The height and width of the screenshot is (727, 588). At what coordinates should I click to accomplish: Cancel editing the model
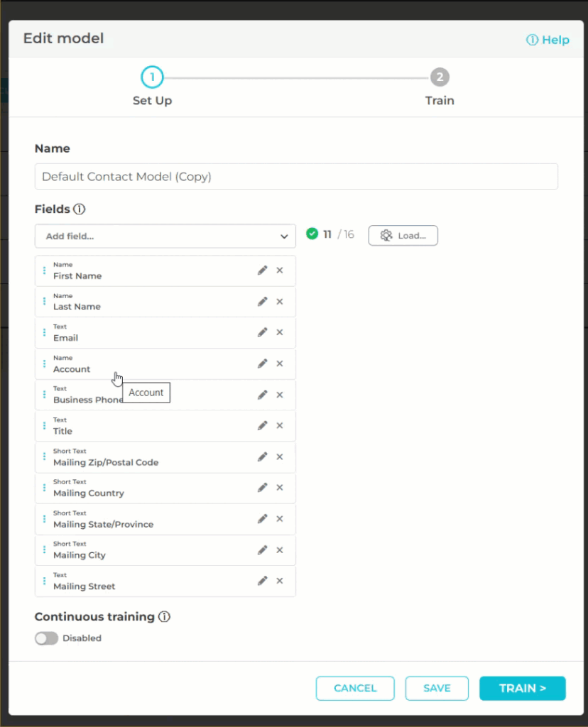click(x=355, y=688)
